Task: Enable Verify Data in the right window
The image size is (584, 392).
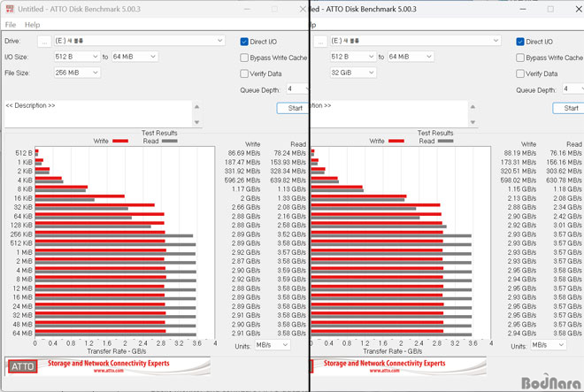Action: (x=520, y=73)
